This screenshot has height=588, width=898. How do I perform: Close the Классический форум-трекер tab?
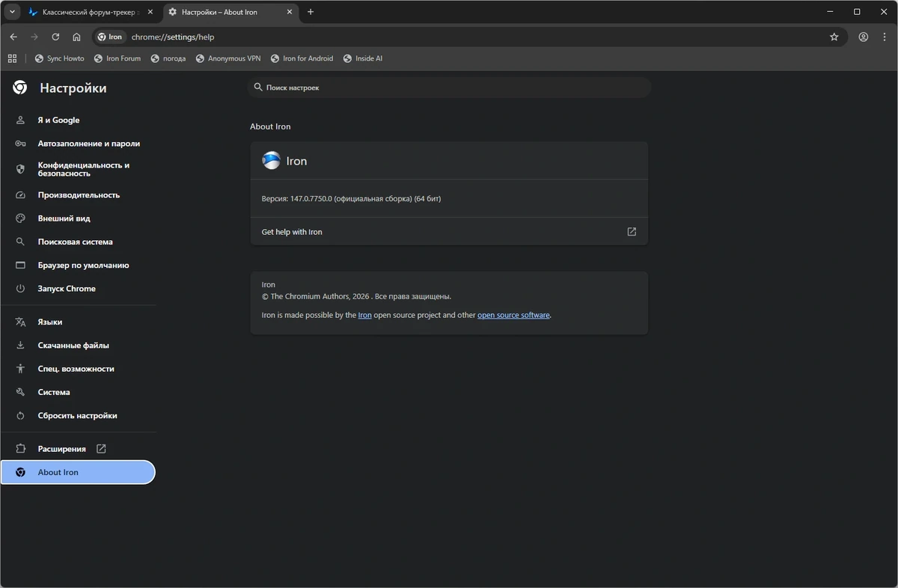pos(150,12)
